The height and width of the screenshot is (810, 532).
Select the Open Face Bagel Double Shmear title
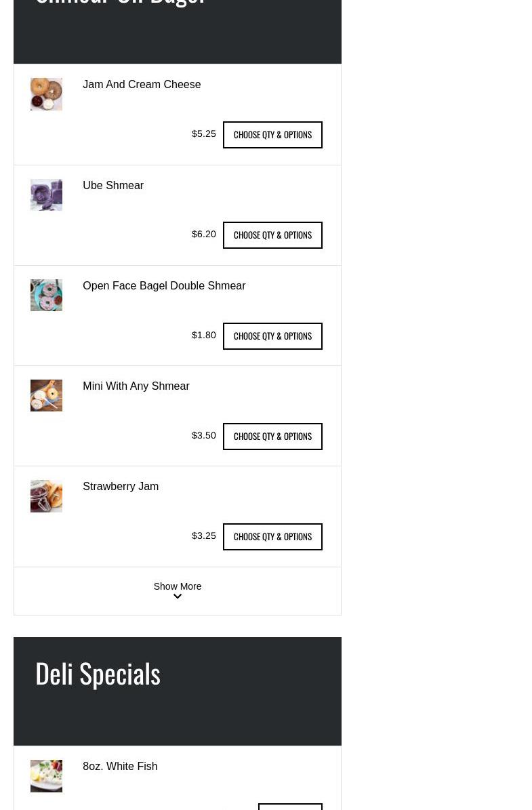(164, 286)
